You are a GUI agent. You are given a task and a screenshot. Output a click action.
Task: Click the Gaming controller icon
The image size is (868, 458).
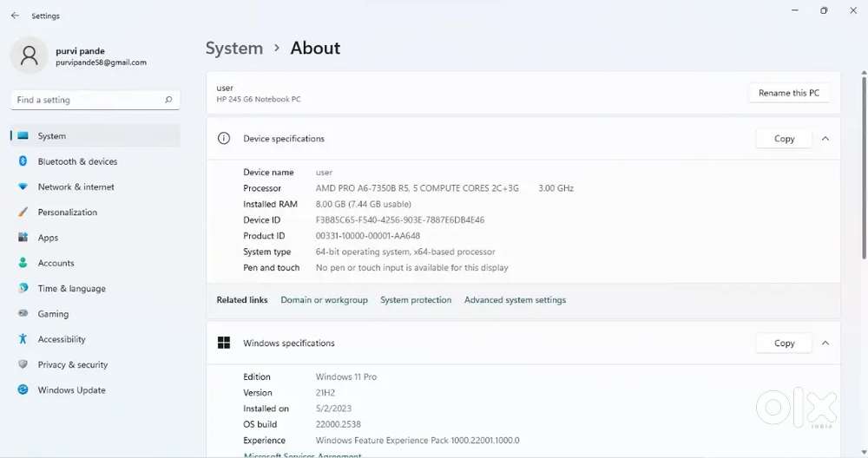[x=23, y=314]
